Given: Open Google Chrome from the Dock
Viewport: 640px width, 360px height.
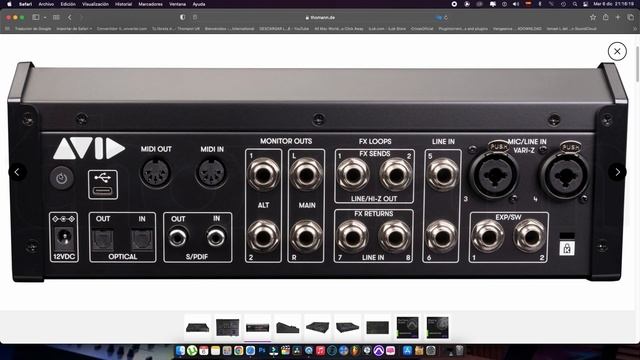Looking at the screenshot, I should (x=239, y=350).
